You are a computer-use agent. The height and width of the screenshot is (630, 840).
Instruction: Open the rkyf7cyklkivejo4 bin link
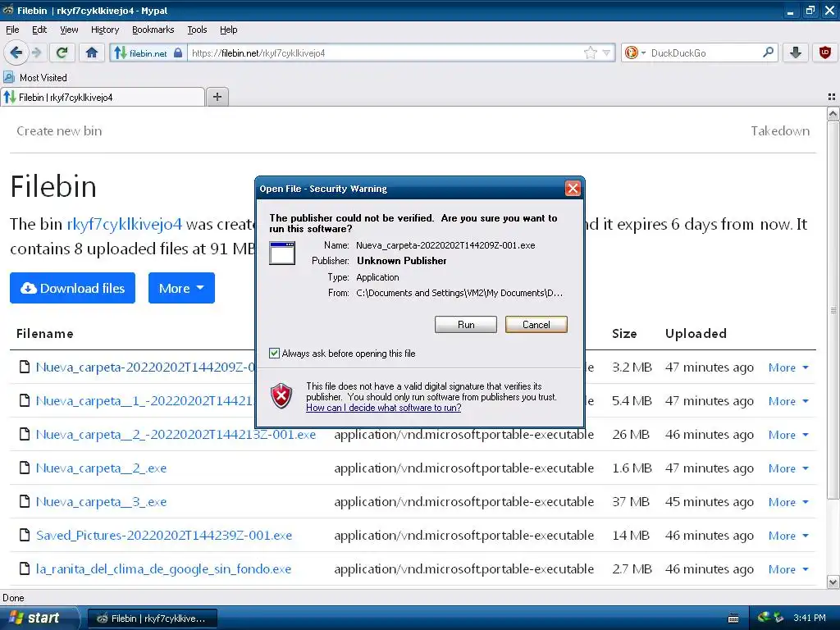pos(125,224)
